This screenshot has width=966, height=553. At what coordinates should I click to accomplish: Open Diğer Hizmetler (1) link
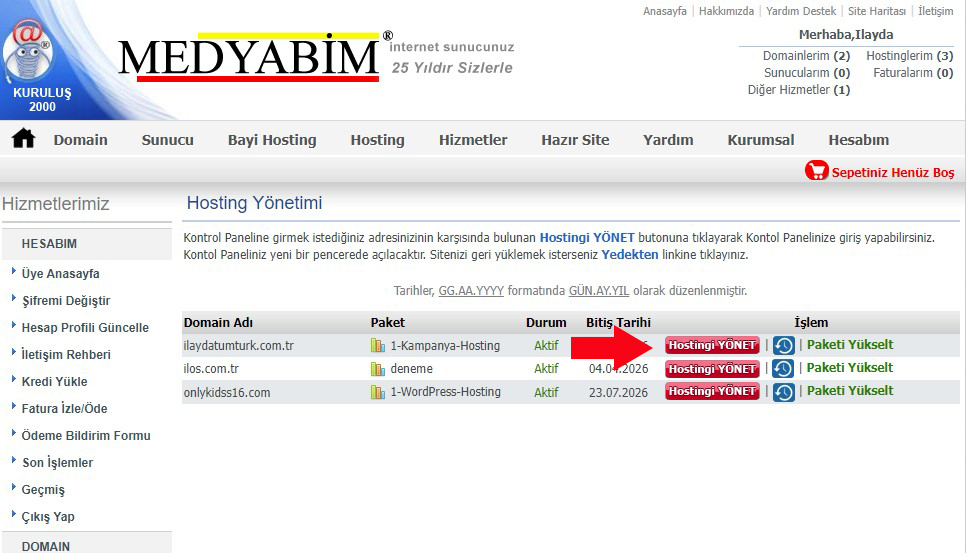pyautogui.click(x=799, y=90)
